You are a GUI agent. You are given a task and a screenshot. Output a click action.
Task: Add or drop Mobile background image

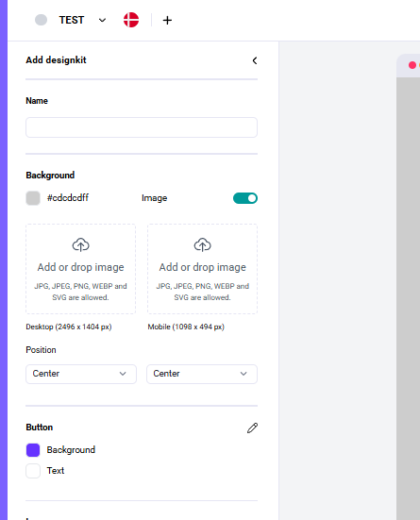[x=202, y=269]
